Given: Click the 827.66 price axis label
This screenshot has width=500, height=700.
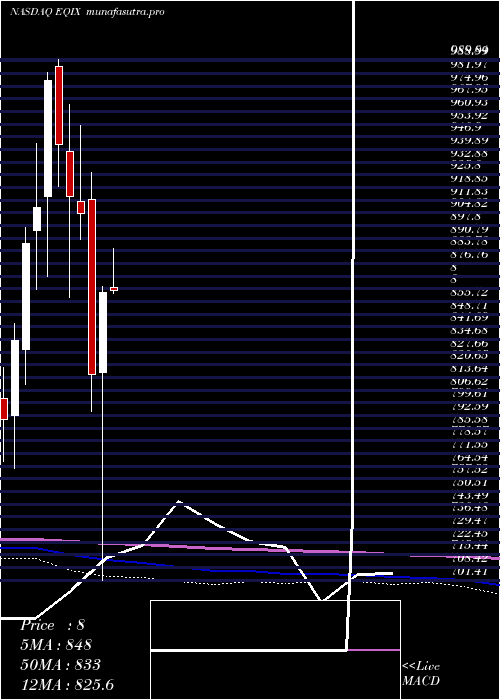Looking at the screenshot, I should pos(469,344).
